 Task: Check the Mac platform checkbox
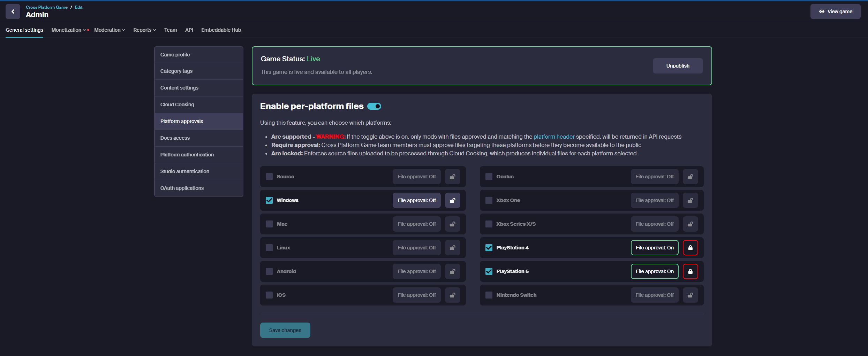pos(269,224)
